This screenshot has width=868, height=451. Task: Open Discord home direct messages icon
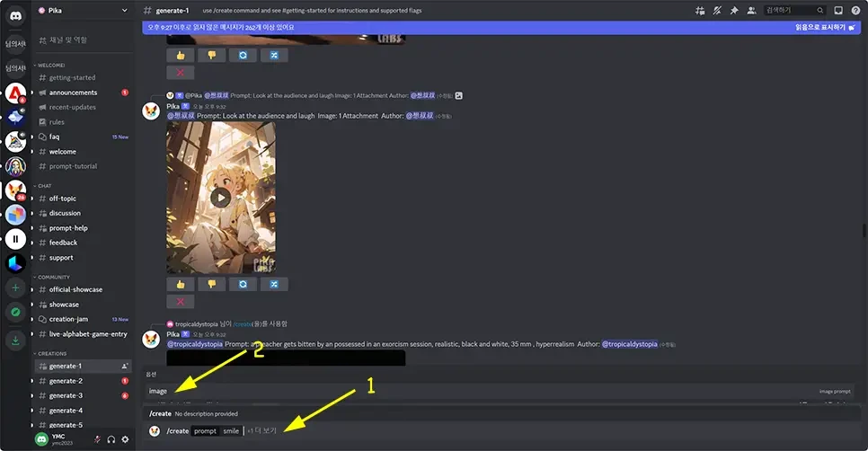coord(15,16)
